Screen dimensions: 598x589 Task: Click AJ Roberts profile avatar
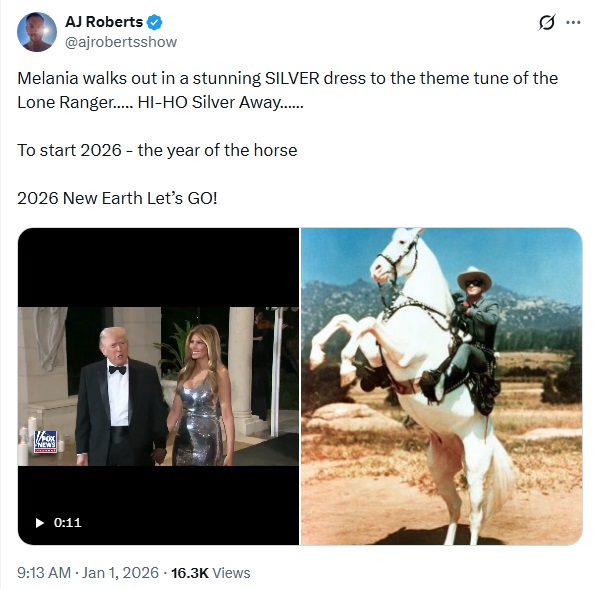[x=37, y=32]
